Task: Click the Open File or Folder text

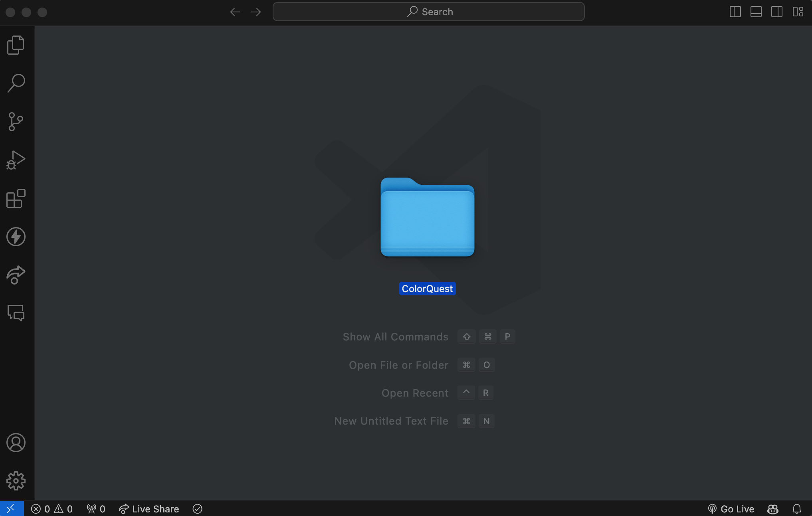Action: 398,365
